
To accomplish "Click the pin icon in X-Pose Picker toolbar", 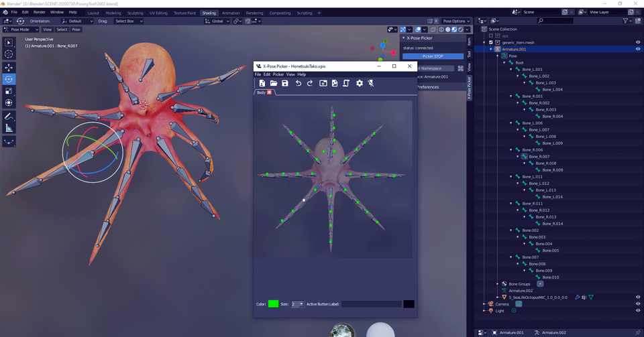I will (x=371, y=83).
